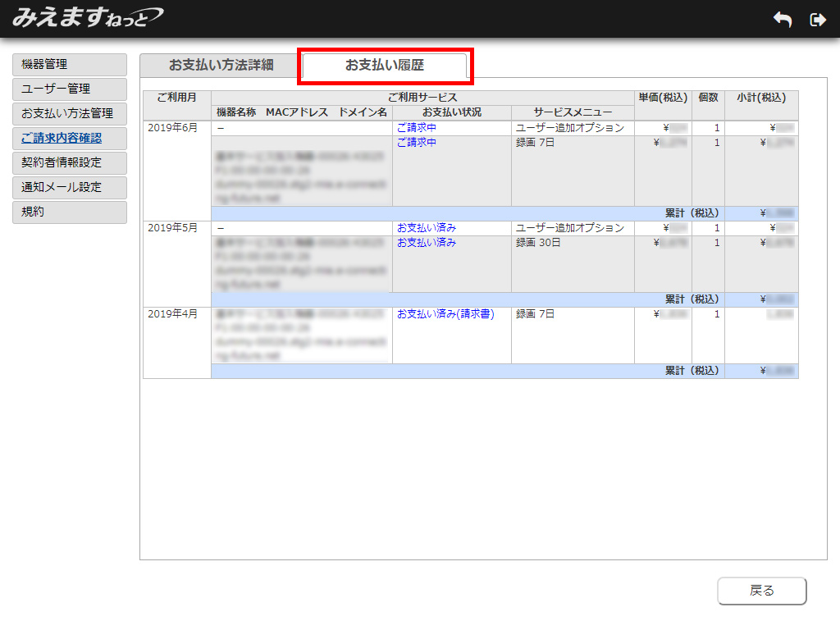The width and height of the screenshot is (840, 630).
Task: Click ご請求中 link for June ユーザー追加オプション
Action: 417,128
